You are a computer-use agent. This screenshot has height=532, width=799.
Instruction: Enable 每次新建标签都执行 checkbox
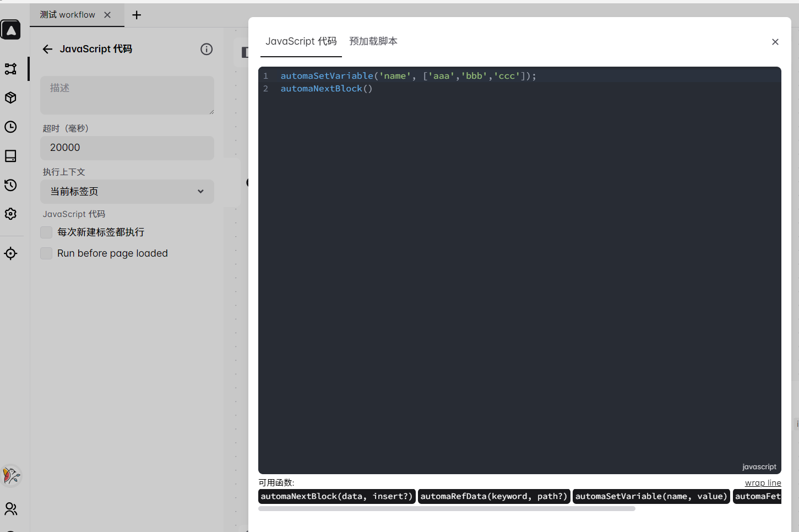(x=46, y=232)
